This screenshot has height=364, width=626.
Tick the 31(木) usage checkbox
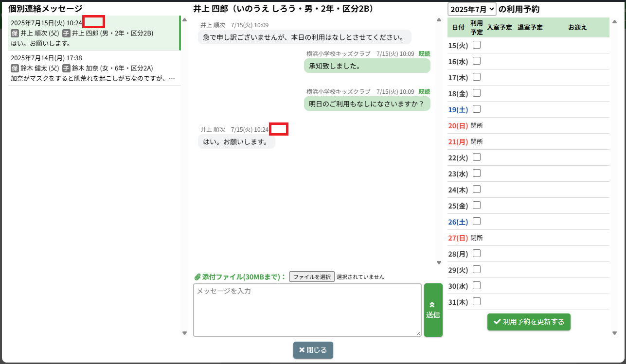coord(477,301)
